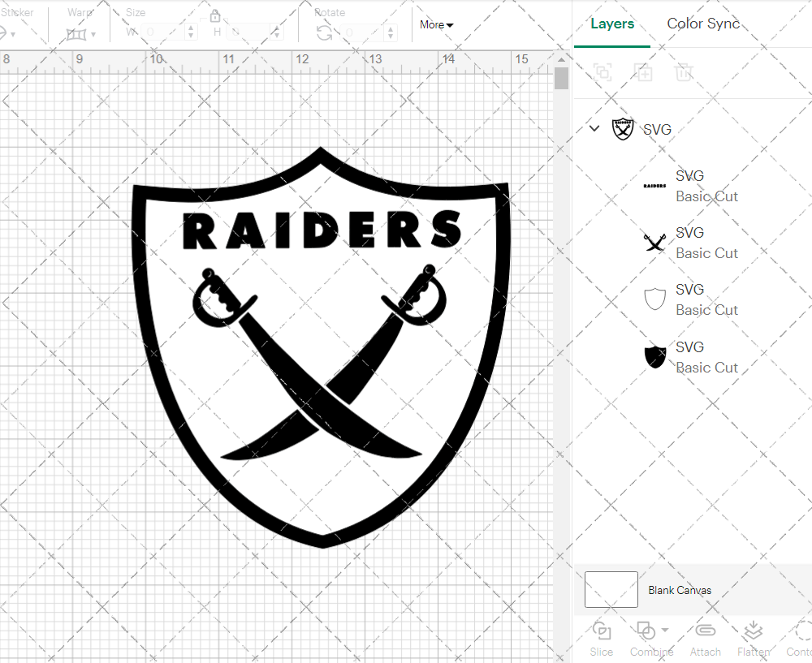Click the height stepper arrows

pos(276,32)
